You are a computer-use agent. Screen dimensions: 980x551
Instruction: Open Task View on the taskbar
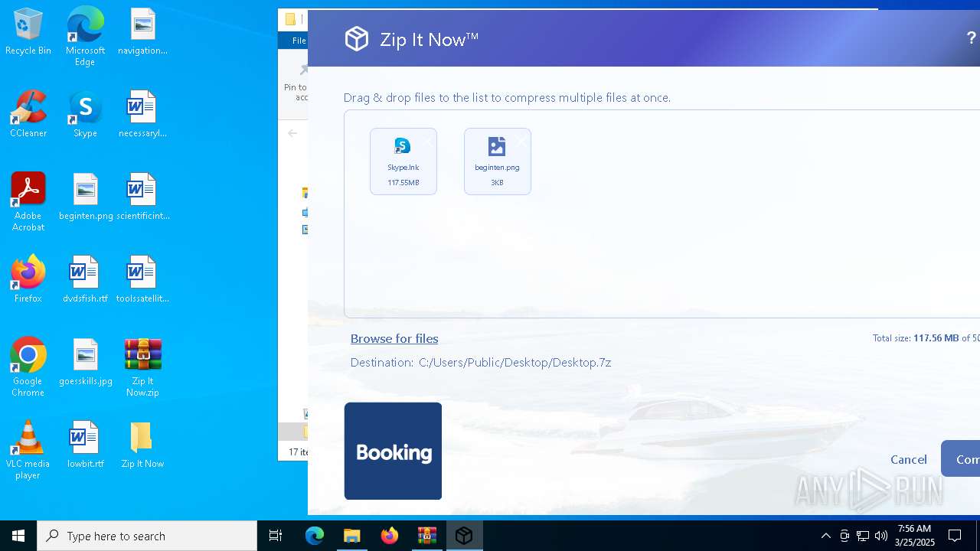(x=276, y=536)
